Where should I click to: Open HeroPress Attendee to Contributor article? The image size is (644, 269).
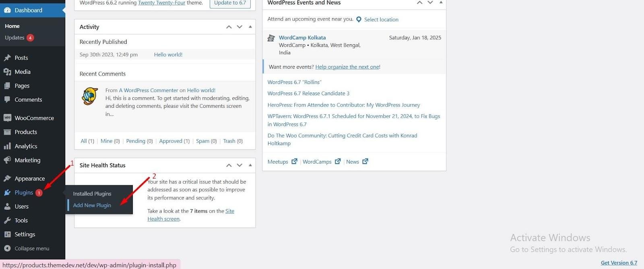pos(344,105)
